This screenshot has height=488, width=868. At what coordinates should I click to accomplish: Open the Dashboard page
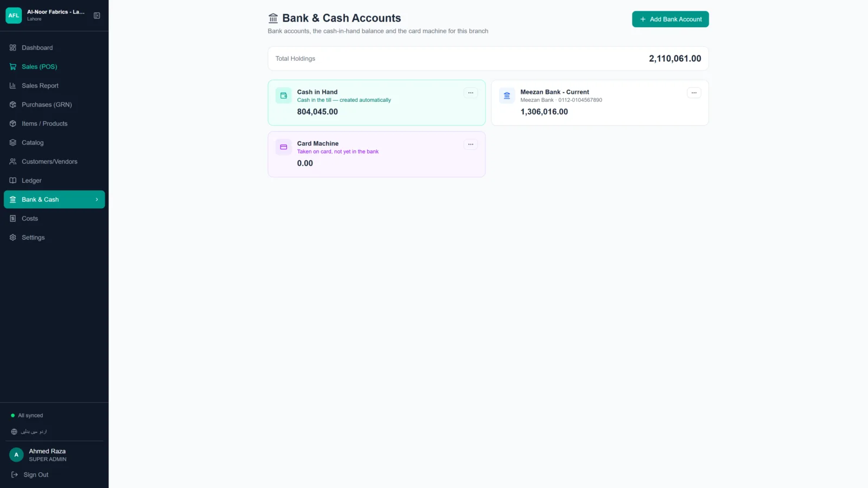click(54, 48)
